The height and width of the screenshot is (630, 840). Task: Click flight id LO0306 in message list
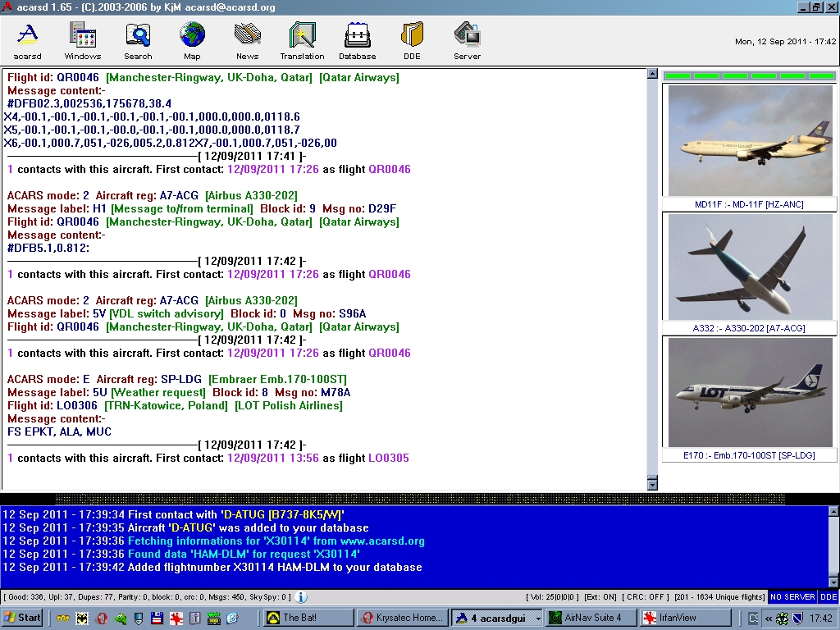(x=77, y=405)
